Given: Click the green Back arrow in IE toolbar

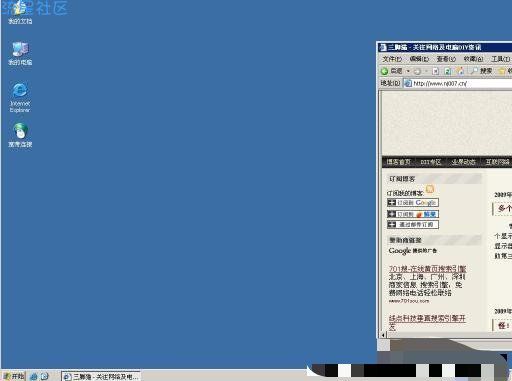Looking at the screenshot, I should [384, 71].
